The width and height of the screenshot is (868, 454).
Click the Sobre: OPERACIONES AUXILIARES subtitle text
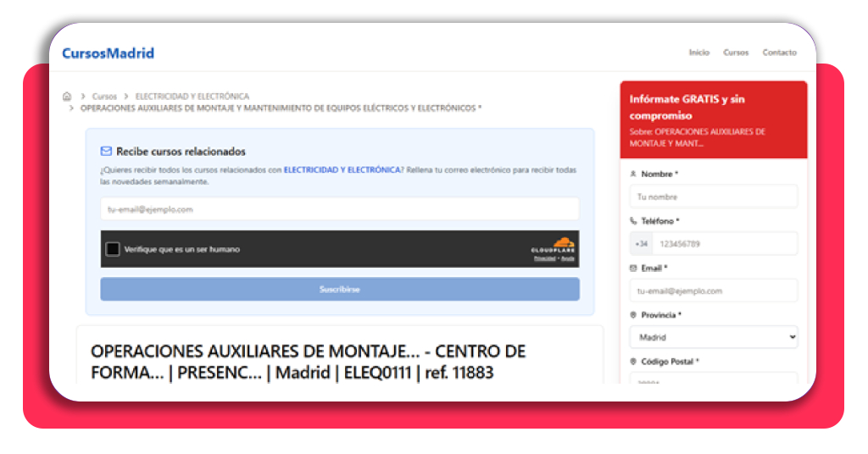[x=697, y=137]
